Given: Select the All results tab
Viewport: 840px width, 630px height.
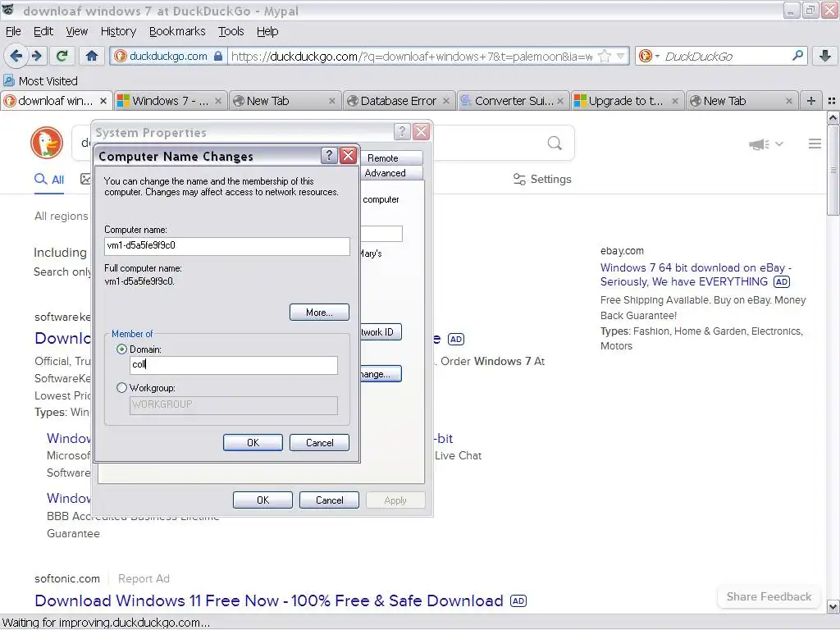Looking at the screenshot, I should click(49, 180).
